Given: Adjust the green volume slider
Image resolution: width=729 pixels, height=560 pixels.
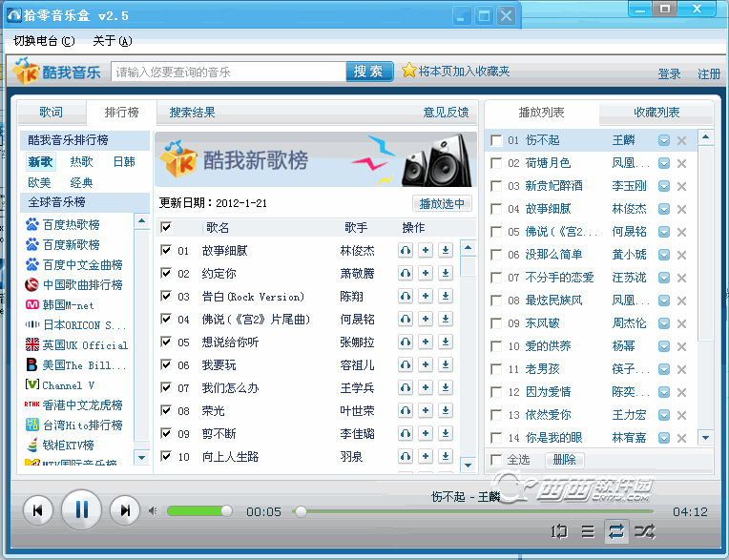Looking at the screenshot, I should [199, 511].
